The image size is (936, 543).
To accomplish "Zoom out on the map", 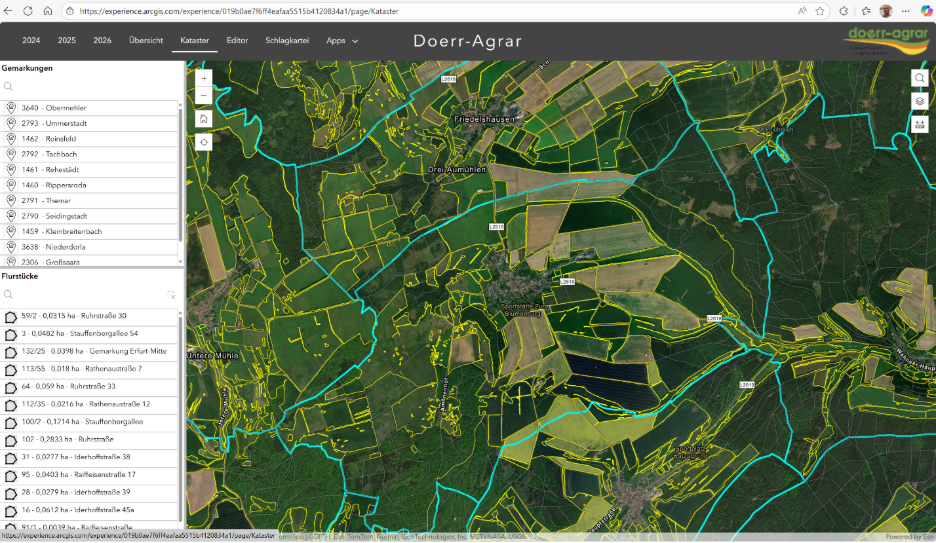I will point(204,96).
